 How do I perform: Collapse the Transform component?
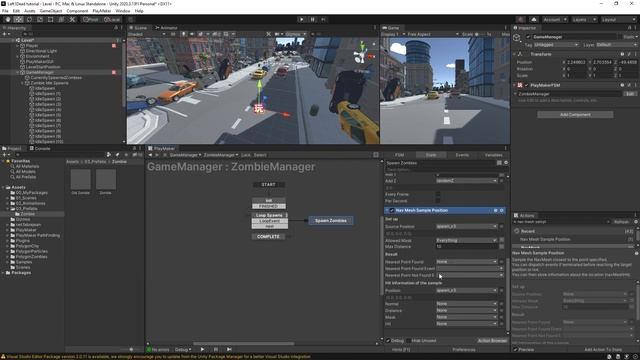coord(515,54)
